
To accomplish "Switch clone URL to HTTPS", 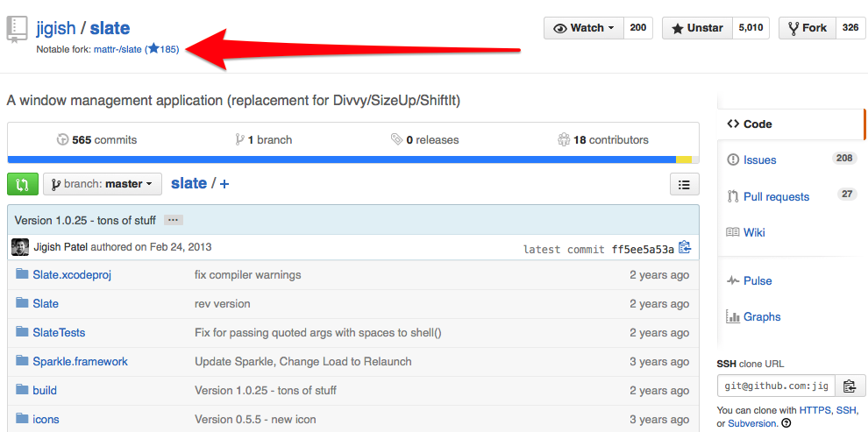I will pos(815,410).
